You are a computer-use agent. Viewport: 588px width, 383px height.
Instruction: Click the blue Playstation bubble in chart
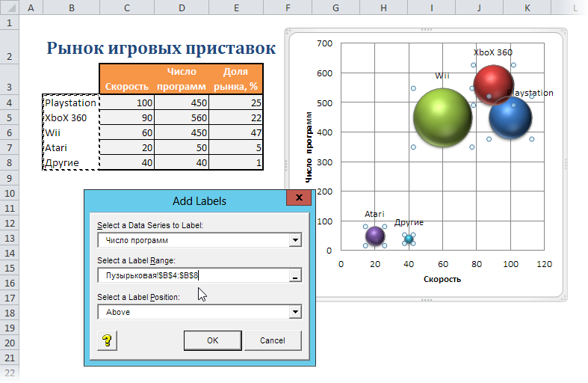[x=512, y=118]
